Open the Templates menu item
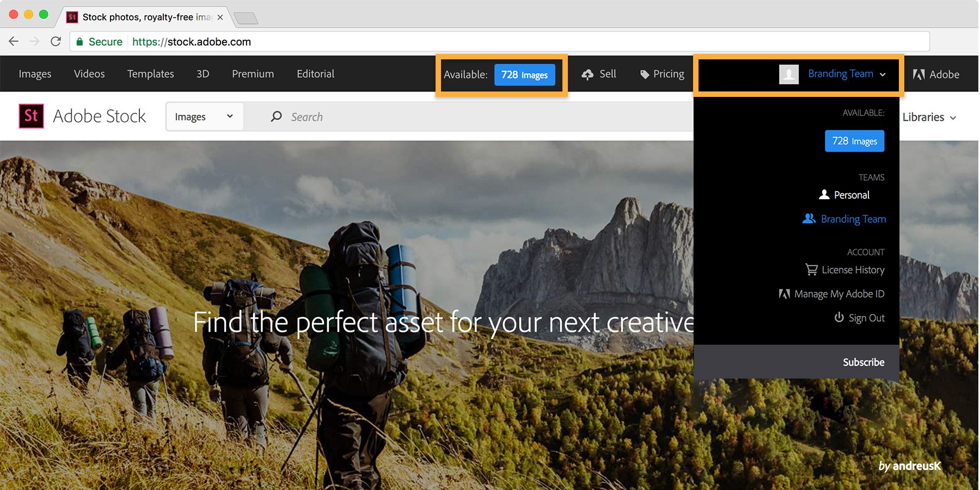 tap(150, 73)
